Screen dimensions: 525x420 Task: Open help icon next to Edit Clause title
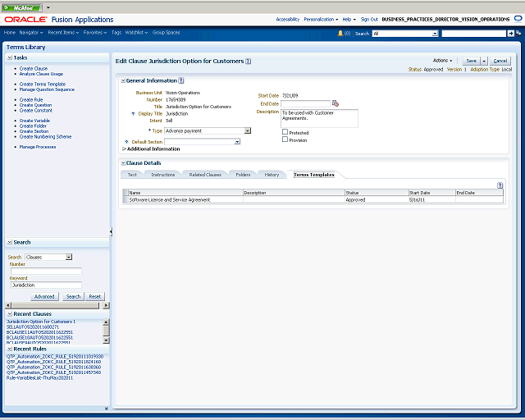click(248, 62)
